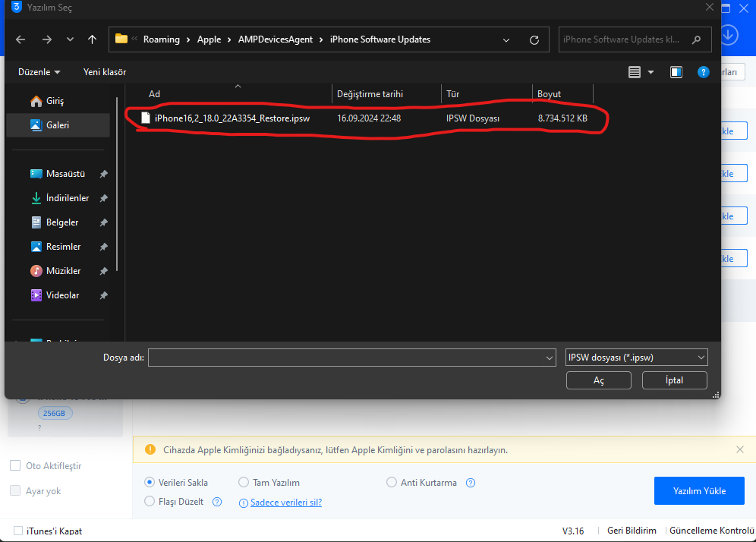
Task: Enable the Ayar yok checkbox
Action: click(15, 490)
